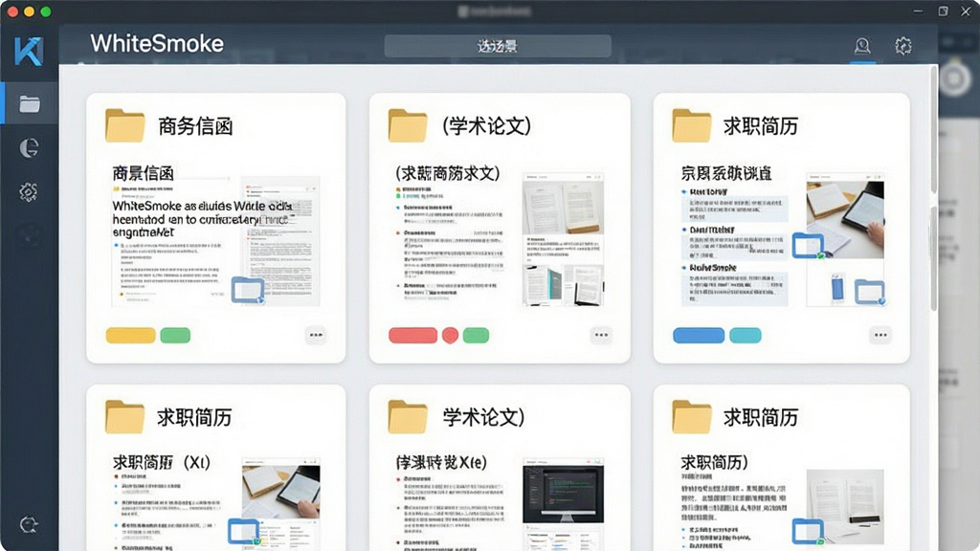
Task: Click the round icon in the background window
Action: coord(954,79)
